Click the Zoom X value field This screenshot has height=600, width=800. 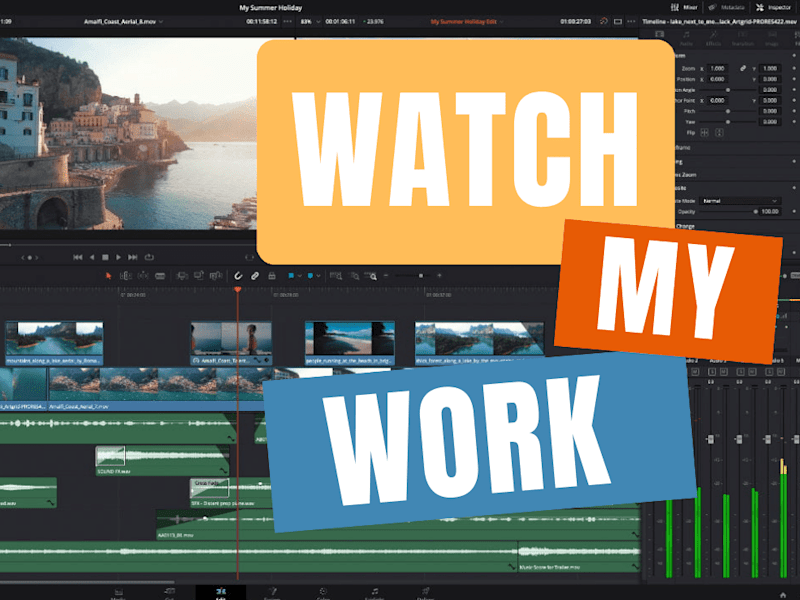pos(717,68)
